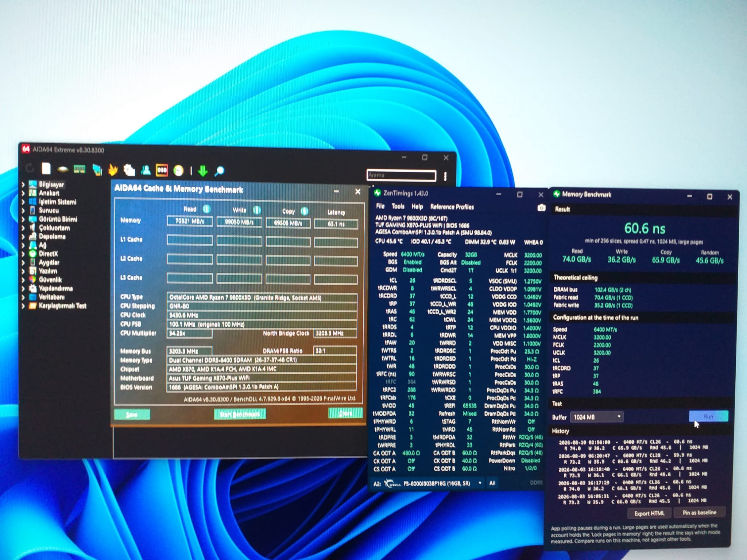747x560 pixels.
Task: Open the report page icon in AIDA64 toolbar
Action: pyautogui.click(x=46, y=168)
